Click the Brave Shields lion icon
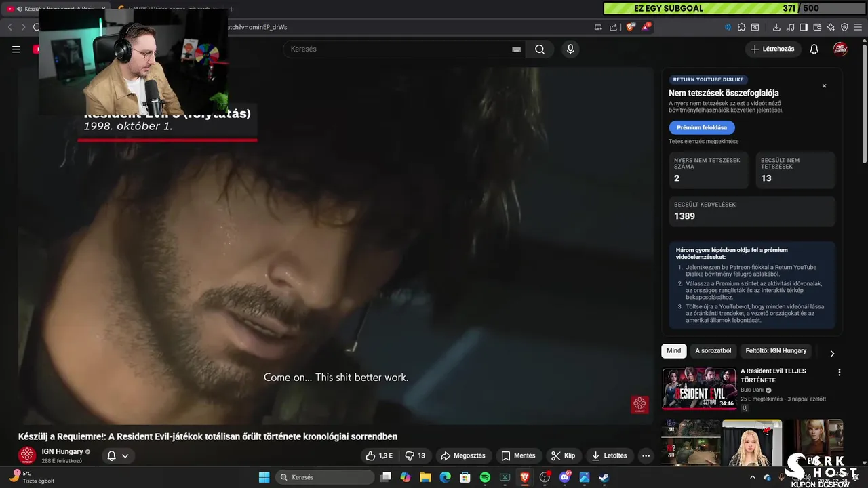868x488 pixels. coord(630,27)
